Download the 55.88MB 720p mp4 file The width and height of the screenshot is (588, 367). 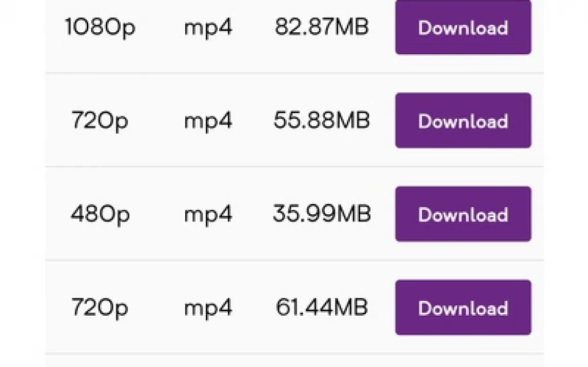(x=463, y=121)
